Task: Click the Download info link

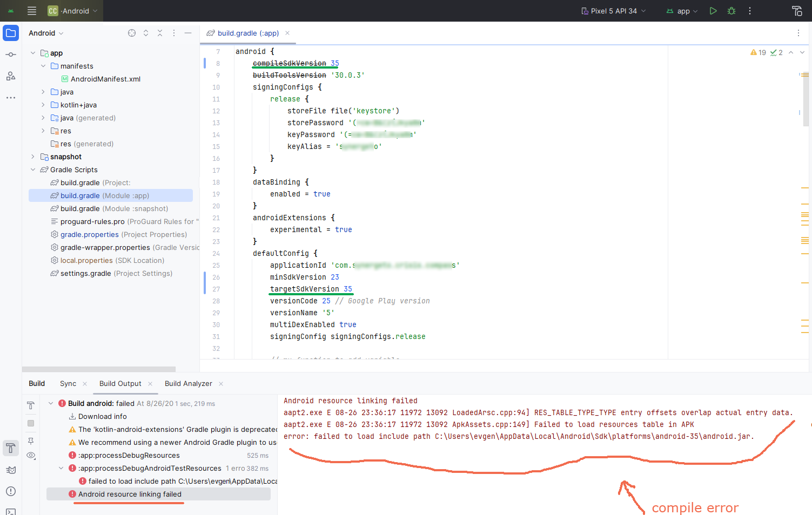Action: point(102,416)
